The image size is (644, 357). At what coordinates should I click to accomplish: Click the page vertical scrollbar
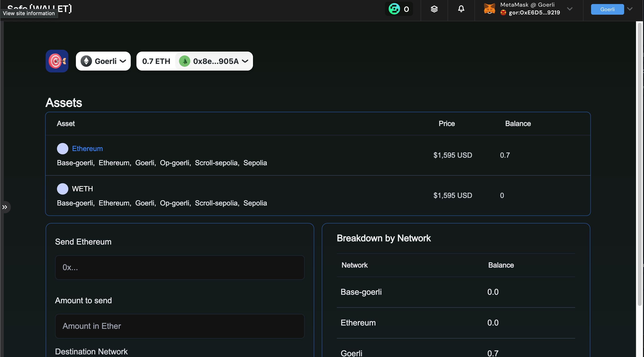640,164
